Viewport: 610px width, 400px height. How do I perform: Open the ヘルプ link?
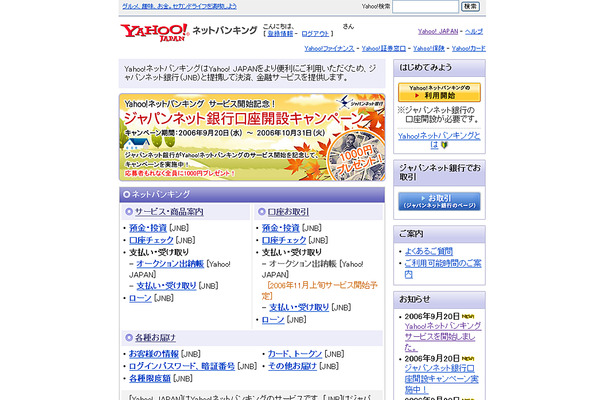(474, 32)
